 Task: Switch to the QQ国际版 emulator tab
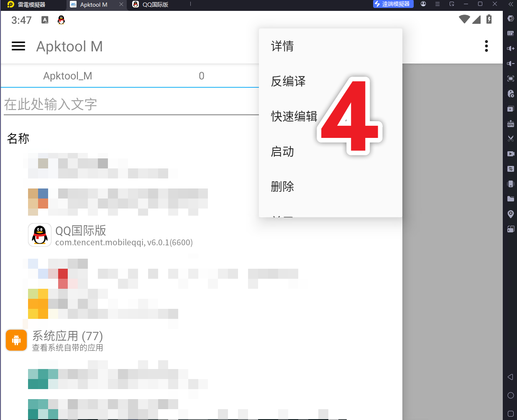click(155, 5)
